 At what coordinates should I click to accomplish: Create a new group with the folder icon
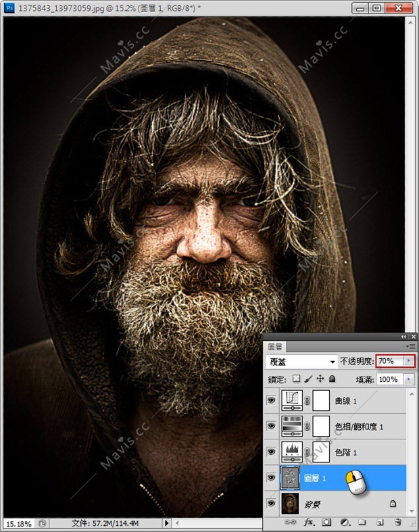pyautogui.click(x=362, y=522)
